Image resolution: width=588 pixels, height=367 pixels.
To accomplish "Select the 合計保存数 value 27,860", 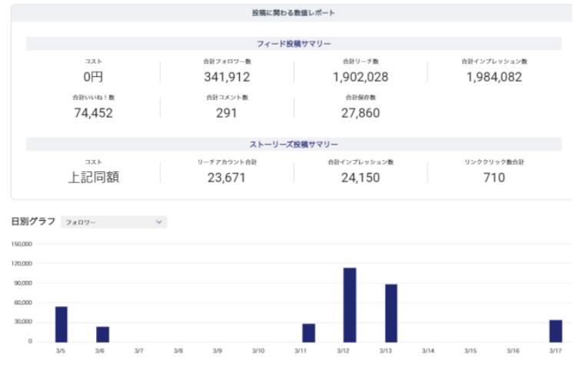I will [360, 113].
